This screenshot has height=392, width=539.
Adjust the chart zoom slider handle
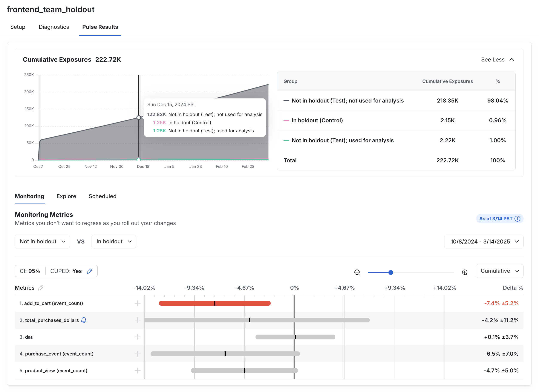point(391,273)
